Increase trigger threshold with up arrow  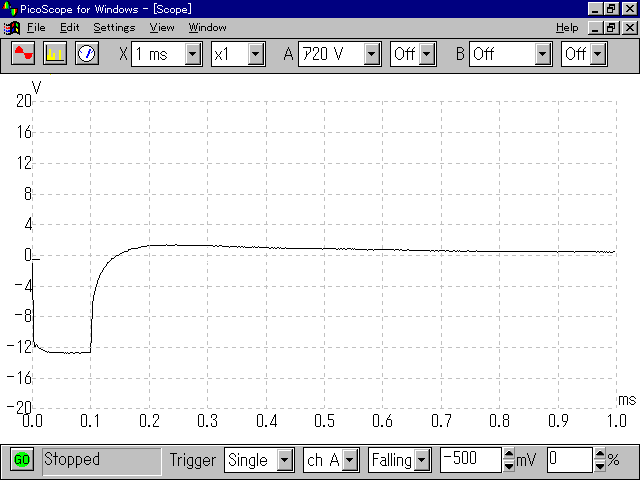(509, 453)
